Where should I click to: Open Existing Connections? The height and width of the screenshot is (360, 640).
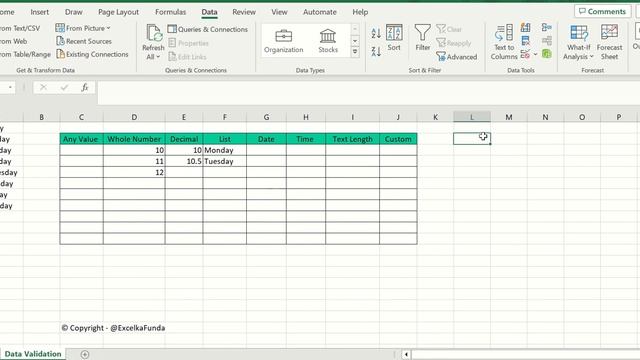click(x=92, y=54)
